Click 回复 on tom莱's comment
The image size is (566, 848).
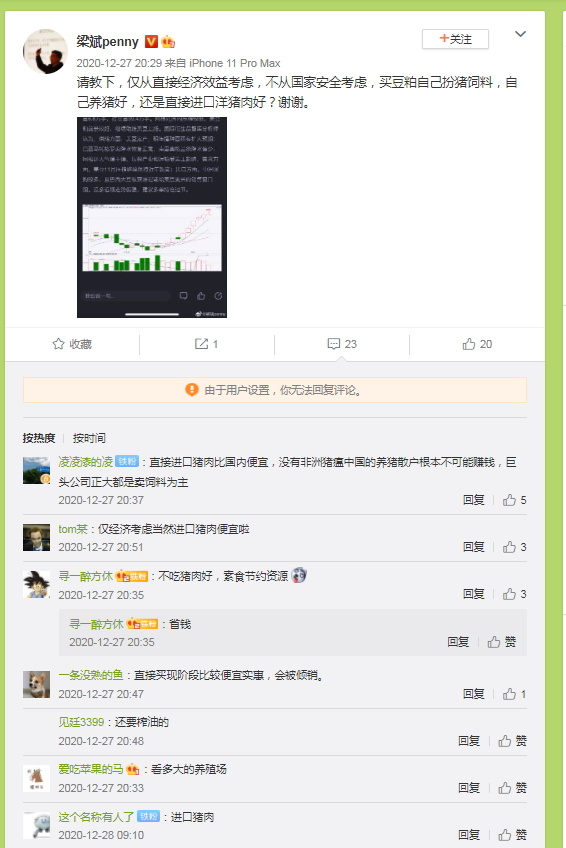pyautogui.click(x=474, y=547)
